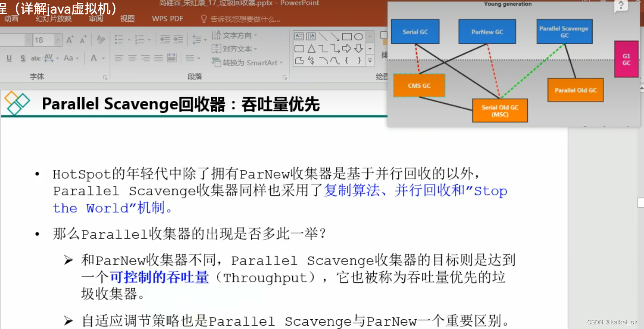Switch to the 幻灯片放映 ribbon tab
644x329 pixels.
54,19
